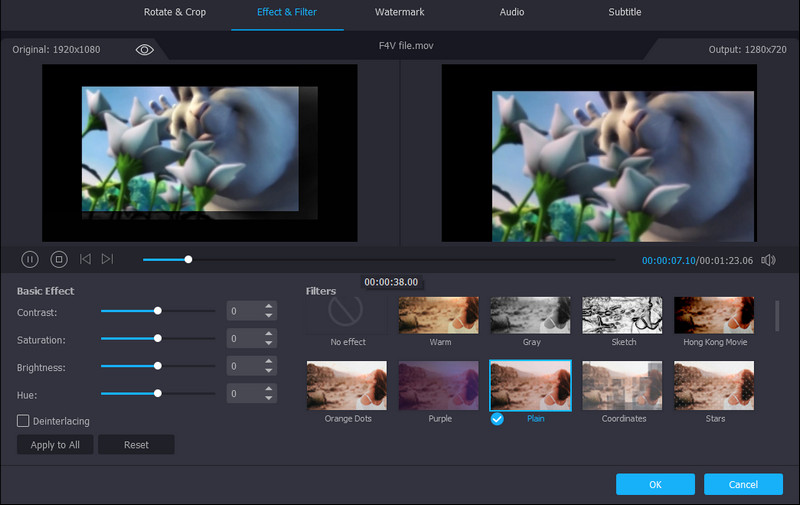The width and height of the screenshot is (800, 505).
Task: Jump to previous frame
Action: click(85, 259)
